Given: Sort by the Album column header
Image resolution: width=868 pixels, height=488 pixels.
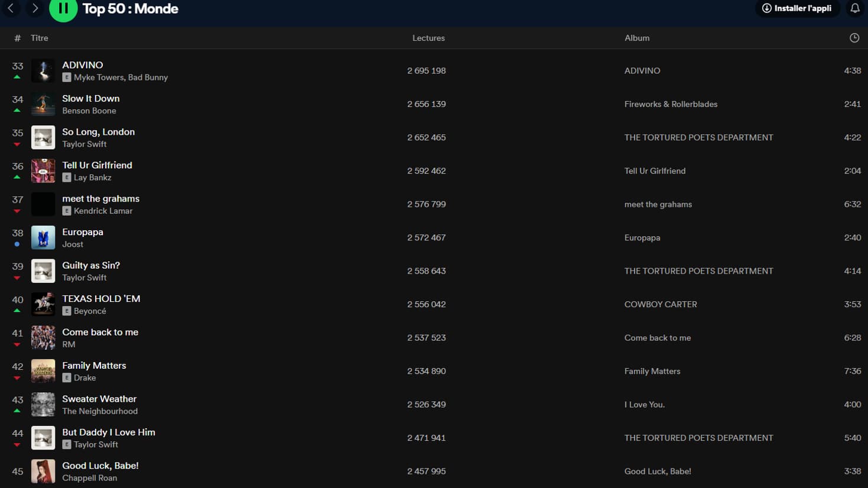Looking at the screenshot, I should (637, 38).
